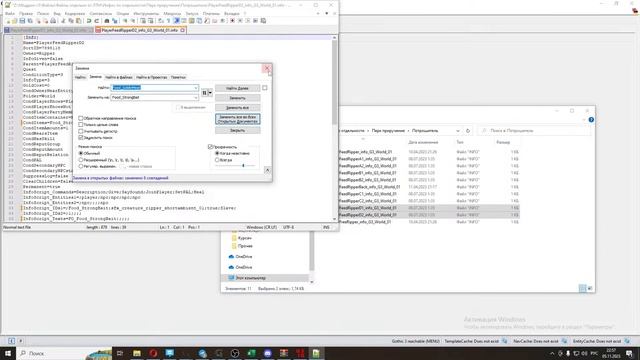This screenshot has width=640, height=360.
Task: Click the 'Найти далее' button
Action: (237, 88)
